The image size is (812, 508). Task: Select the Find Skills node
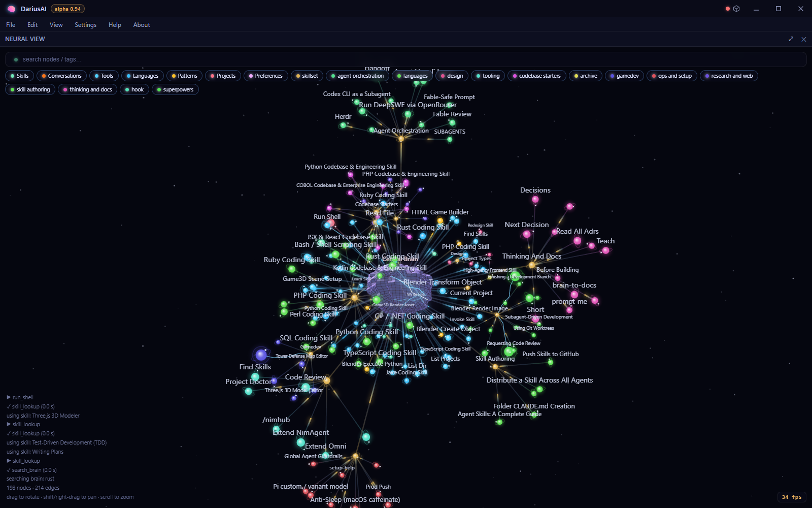click(x=255, y=377)
